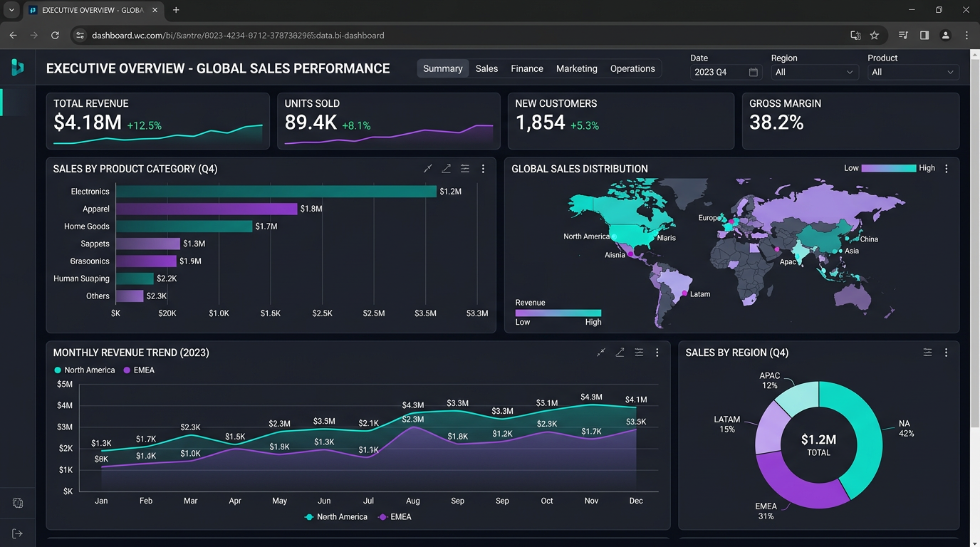Click the Low-High color gradient legend bar
The image size is (980, 547).
(x=888, y=168)
